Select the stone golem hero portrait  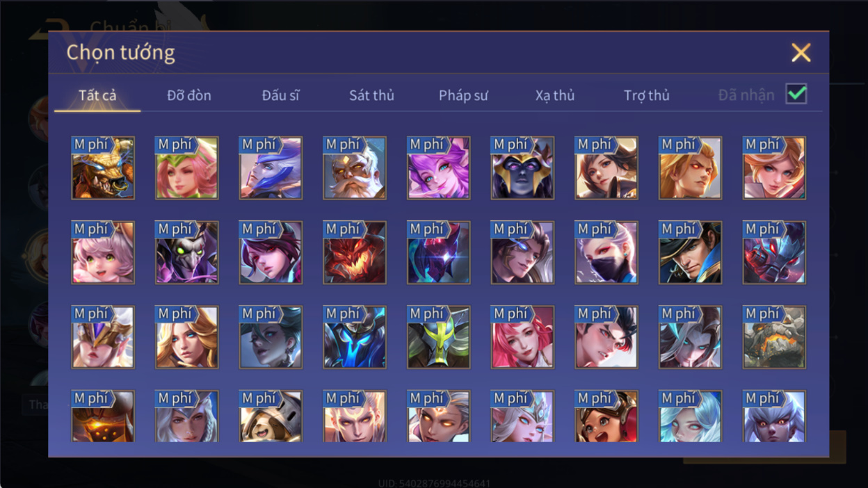pos(774,338)
